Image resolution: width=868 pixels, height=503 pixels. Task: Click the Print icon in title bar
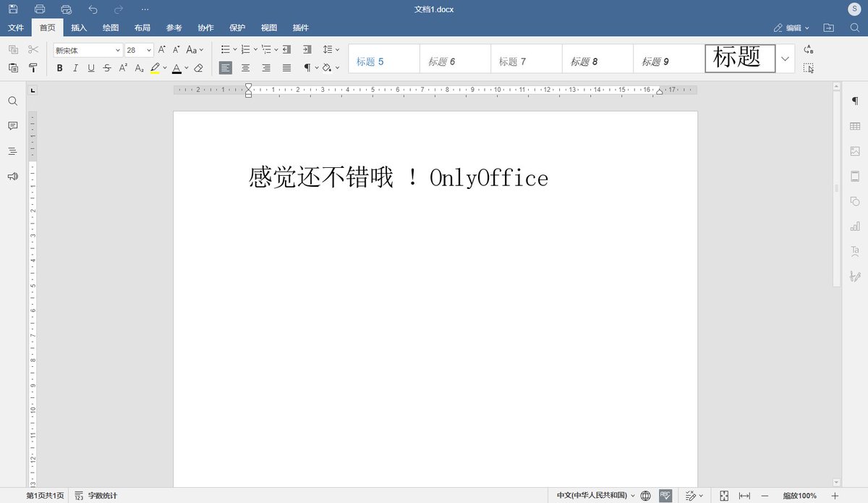(x=40, y=9)
